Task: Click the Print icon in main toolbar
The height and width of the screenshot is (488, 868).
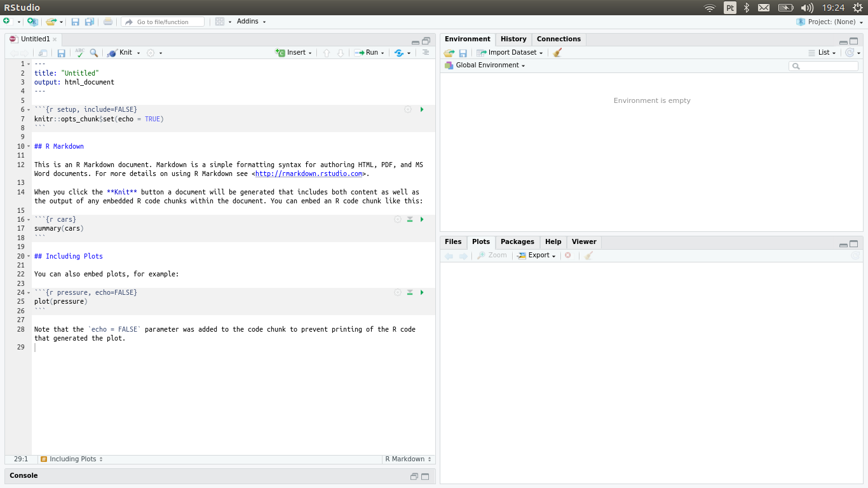Action: (x=108, y=22)
